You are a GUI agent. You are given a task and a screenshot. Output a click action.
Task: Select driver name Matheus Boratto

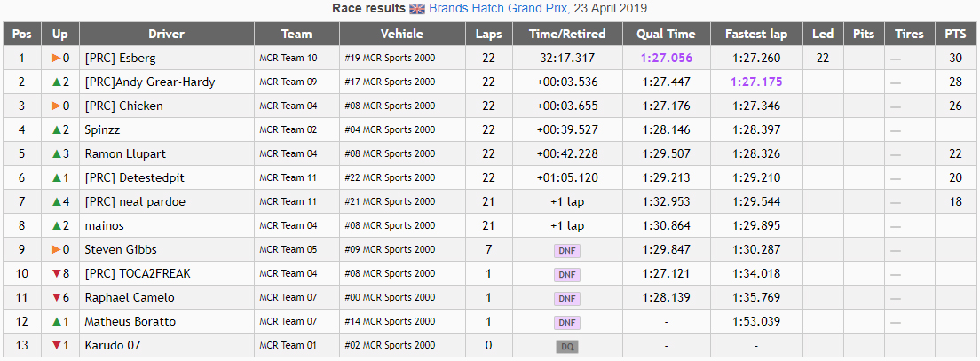130,322
